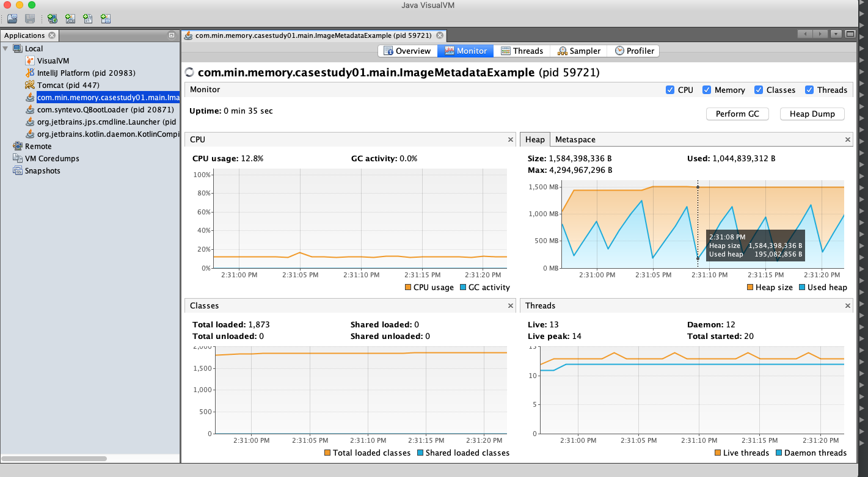Collapse the Local tree node

[4, 48]
